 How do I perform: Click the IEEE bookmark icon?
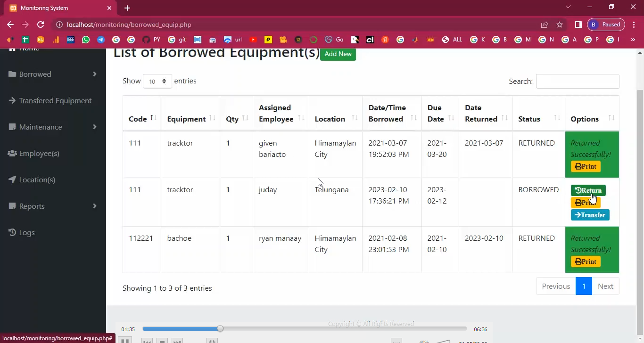pos(71,40)
